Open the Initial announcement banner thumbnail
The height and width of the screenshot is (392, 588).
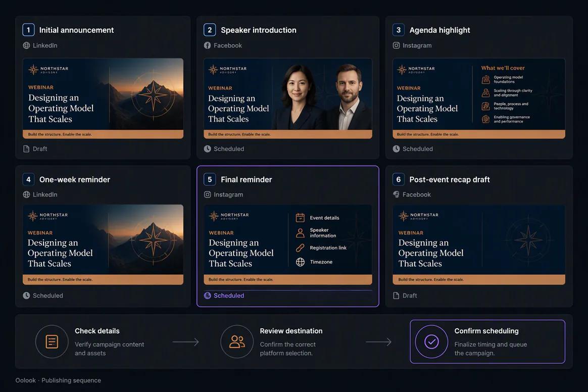[x=103, y=99]
